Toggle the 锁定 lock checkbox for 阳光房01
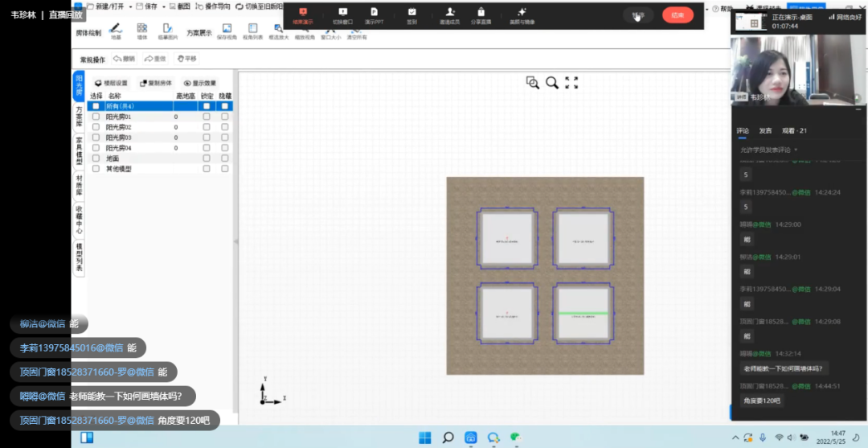Screen dimensions: 868x448 coord(207,117)
